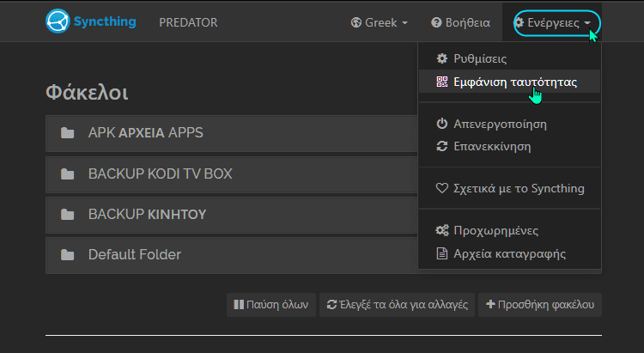644x353 pixels.
Task: Click the folder icon of Default Folder
Action: tap(67, 255)
